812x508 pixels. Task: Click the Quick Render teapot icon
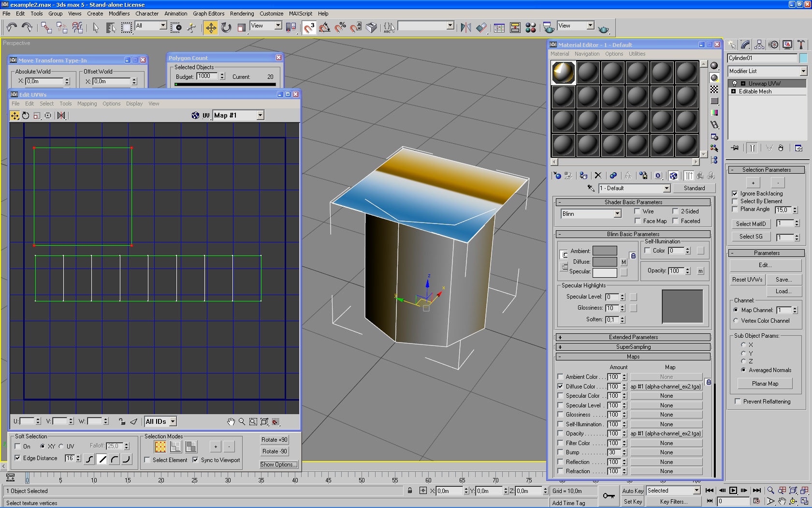click(603, 28)
